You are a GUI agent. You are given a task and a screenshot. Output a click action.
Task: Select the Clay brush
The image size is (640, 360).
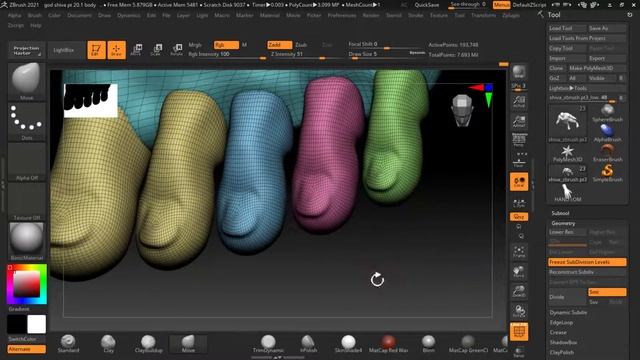(x=108, y=344)
